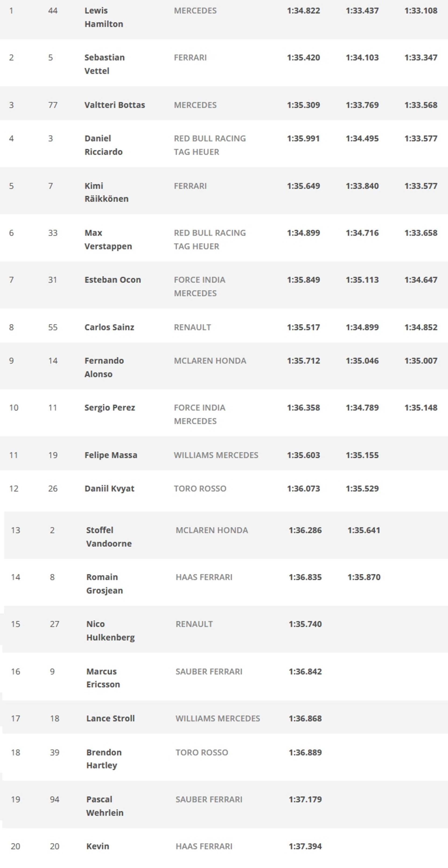
Task: Click Daniil Kvyat driver name
Action: [109, 489]
